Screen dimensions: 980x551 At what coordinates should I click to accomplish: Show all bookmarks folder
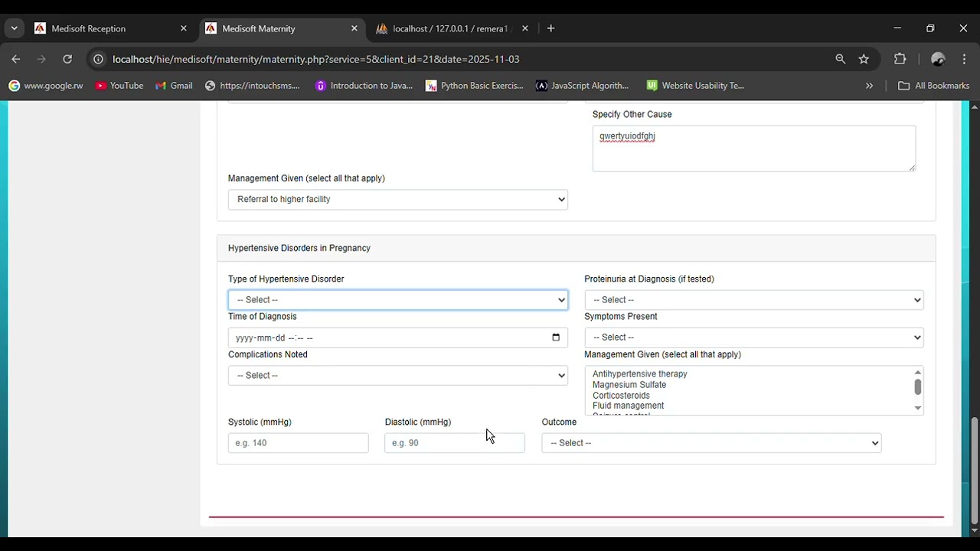933,86
